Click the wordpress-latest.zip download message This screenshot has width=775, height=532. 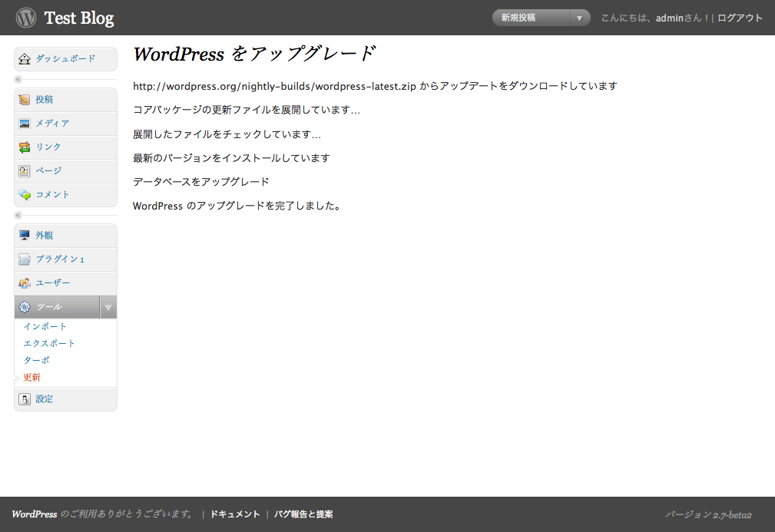pos(375,86)
